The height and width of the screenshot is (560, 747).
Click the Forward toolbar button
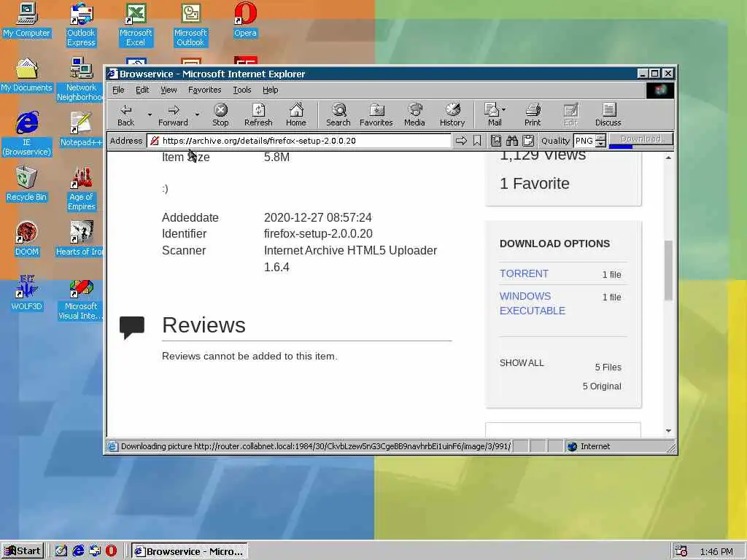tap(173, 114)
